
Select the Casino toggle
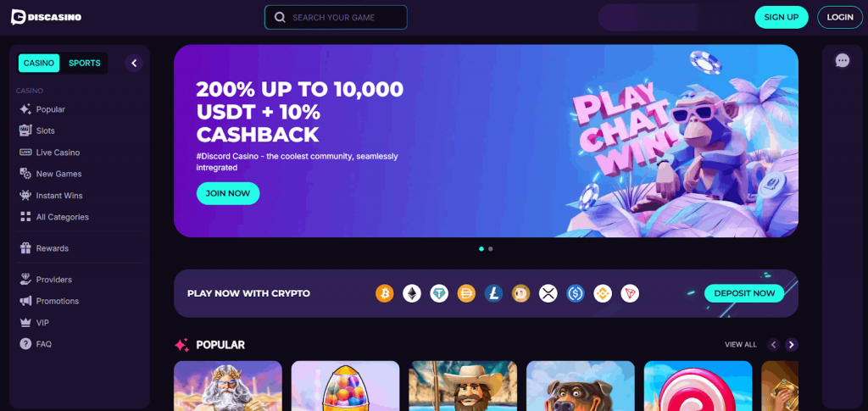[39, 63]
